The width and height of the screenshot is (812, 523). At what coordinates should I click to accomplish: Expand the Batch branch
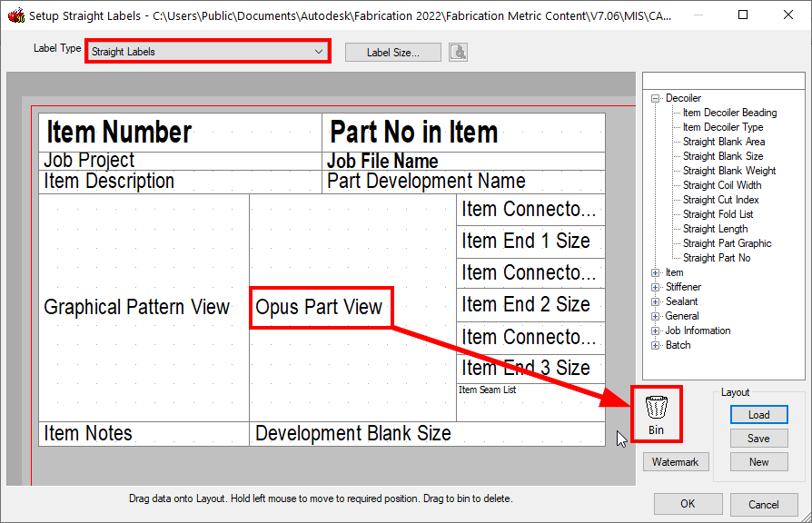(657, 344)
